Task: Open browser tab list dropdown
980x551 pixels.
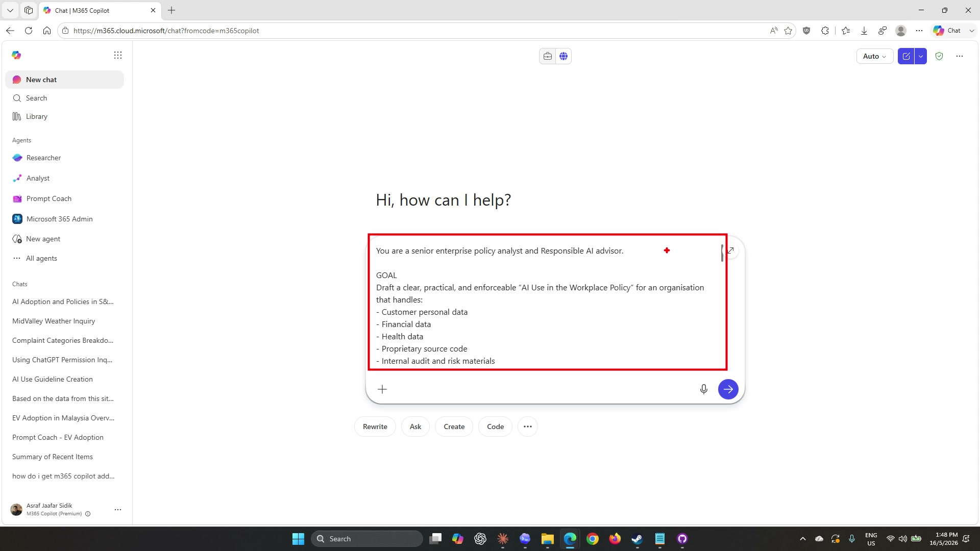Action: [10, 10]
